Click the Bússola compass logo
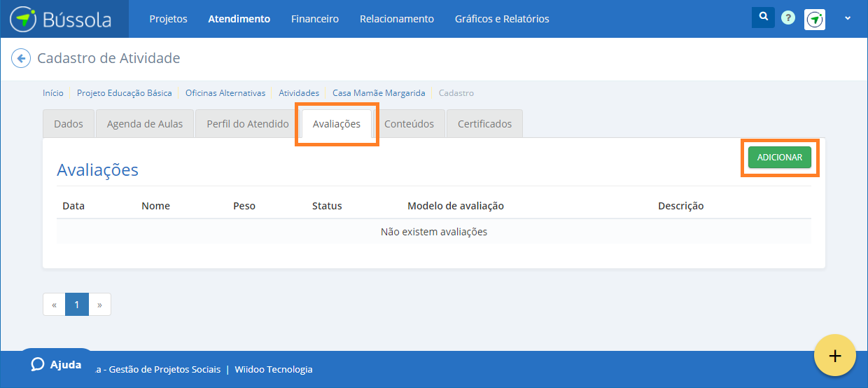 pyautogui.click(x=23, y=19)
